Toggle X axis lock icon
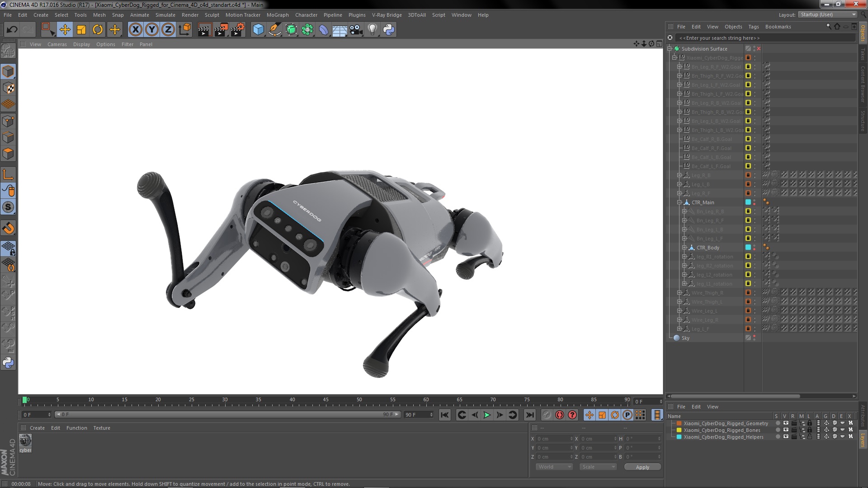Screen dimensions: 868x488 (x=135, y=30)
